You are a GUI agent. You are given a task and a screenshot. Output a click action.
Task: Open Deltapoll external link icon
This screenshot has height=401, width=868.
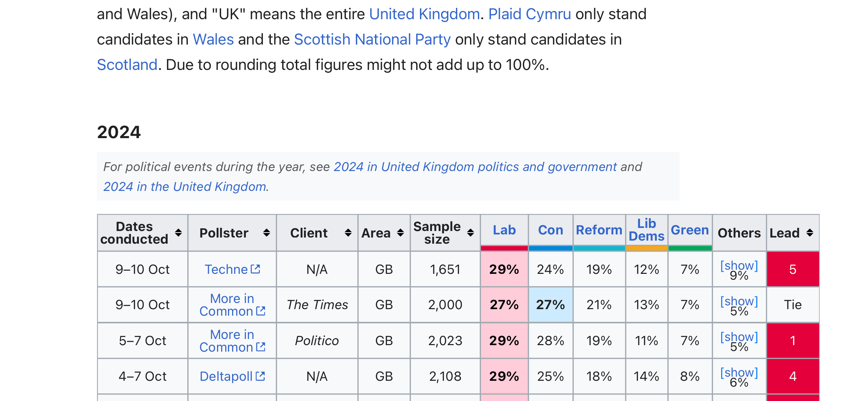261,376
